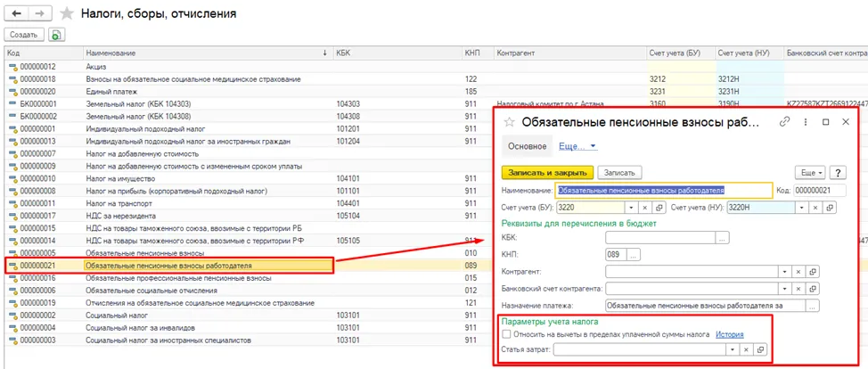The height and width of the screenshot is (369, 868).
Task: Click Контрагент column header
Action: coord(569,53)
